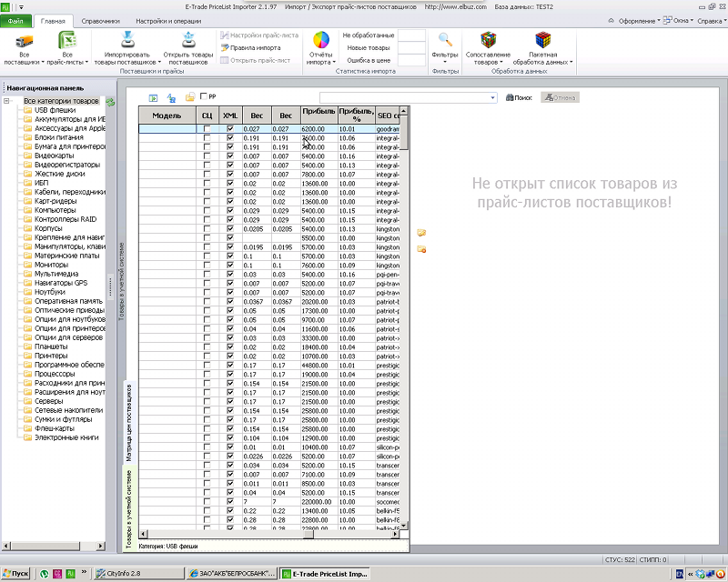This screenshot has width=728, height=582.
Task: Click the first small icon above the grid
Action: (153, 98)
